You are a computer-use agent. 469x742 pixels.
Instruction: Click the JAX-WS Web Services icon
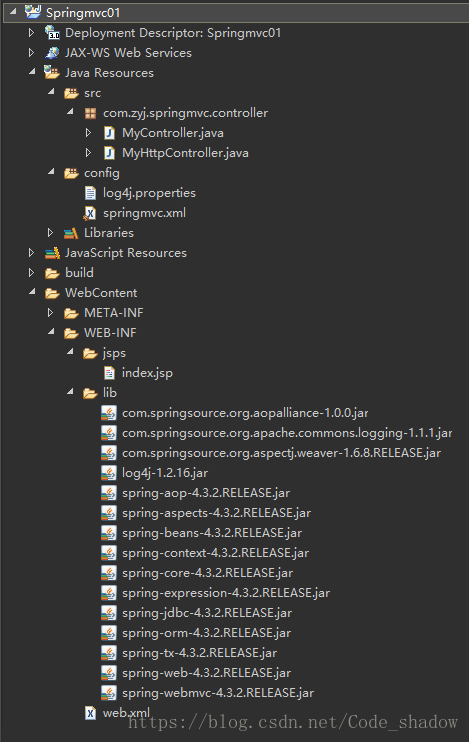pos(52,53)
